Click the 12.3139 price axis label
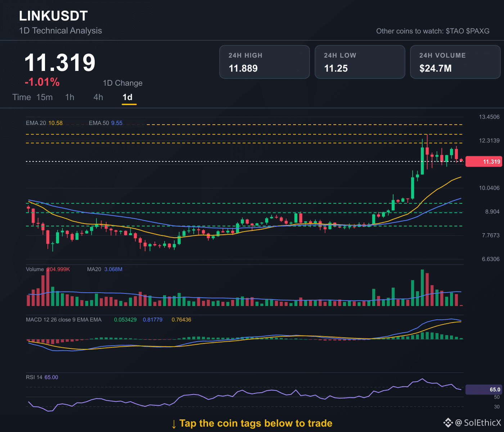Viewport: 504px width, 432px height. (489, 141)
